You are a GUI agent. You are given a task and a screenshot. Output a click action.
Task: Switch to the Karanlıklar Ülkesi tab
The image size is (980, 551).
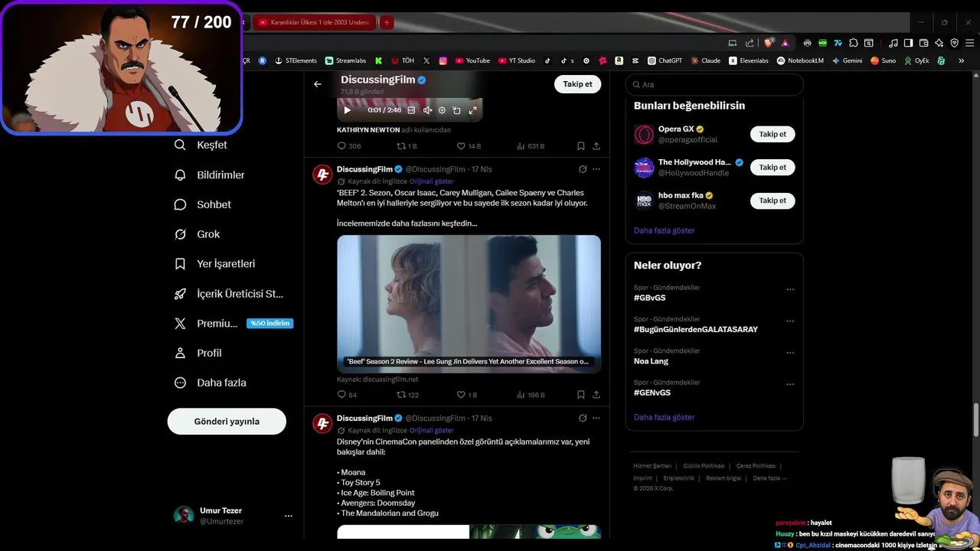click(x=315, y=22)
